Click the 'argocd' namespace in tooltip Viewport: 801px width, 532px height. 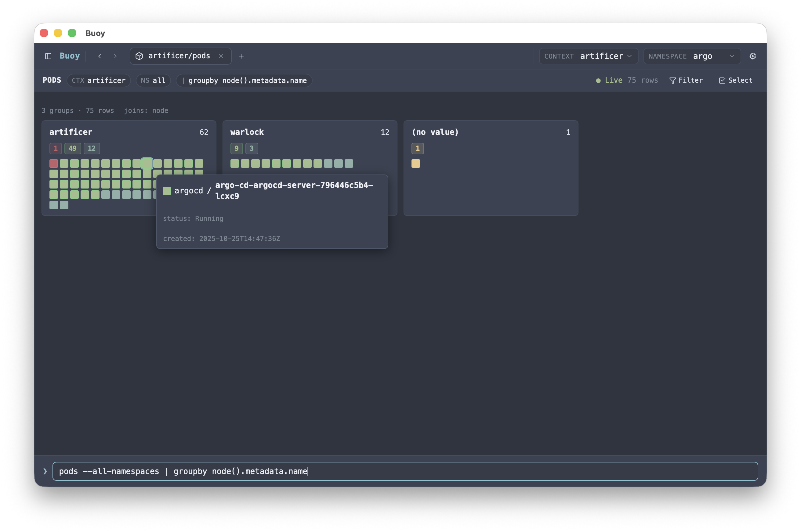tap(188, 191)
